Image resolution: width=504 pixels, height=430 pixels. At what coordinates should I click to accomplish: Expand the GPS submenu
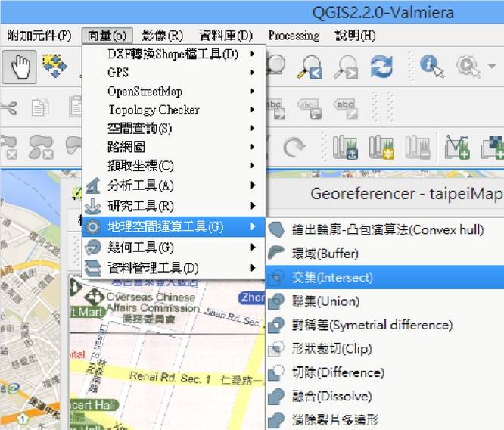click(x=174, y=73)
